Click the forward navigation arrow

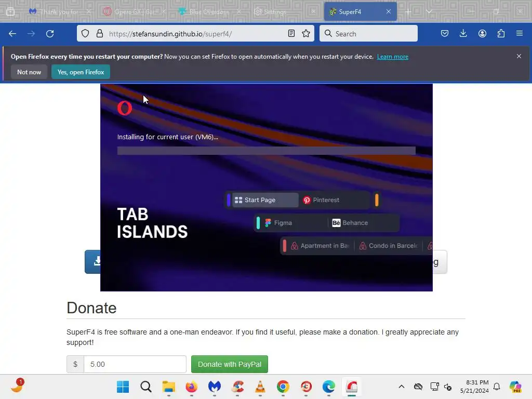[x=31, y=34]
